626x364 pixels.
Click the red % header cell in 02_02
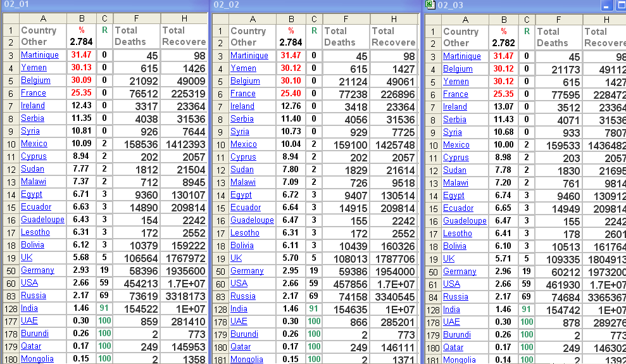click(291, 31)
